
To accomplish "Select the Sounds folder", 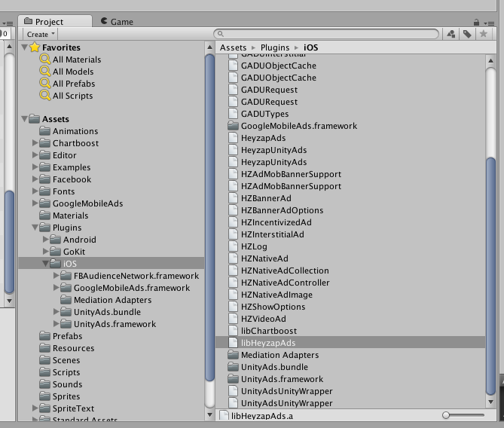I will click(67, 384).
